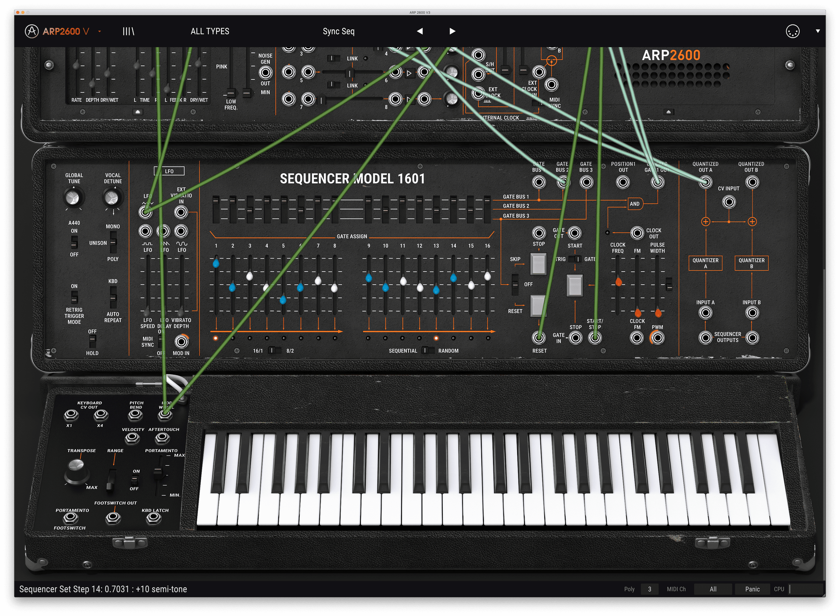Open the Arturia logo main menu
The image size is (840, 616).
pos(31,31)
